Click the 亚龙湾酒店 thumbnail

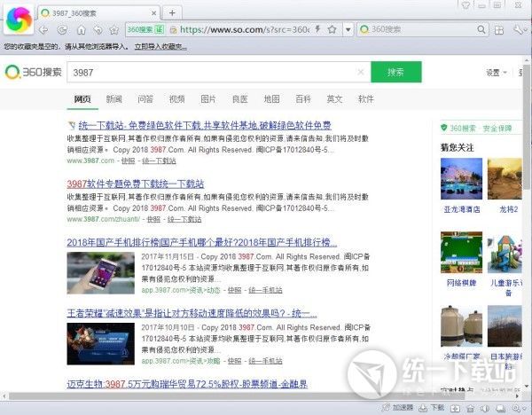tap(461, 179)
